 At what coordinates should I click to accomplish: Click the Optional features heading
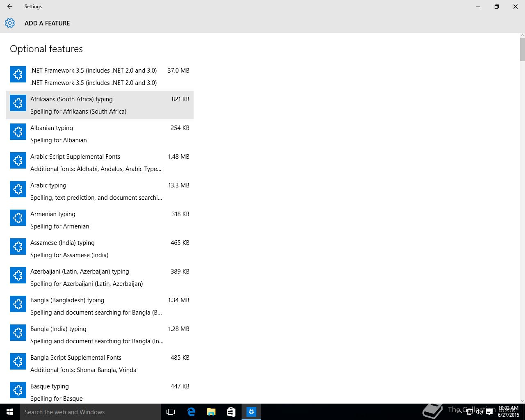click(x=46, y=49)
